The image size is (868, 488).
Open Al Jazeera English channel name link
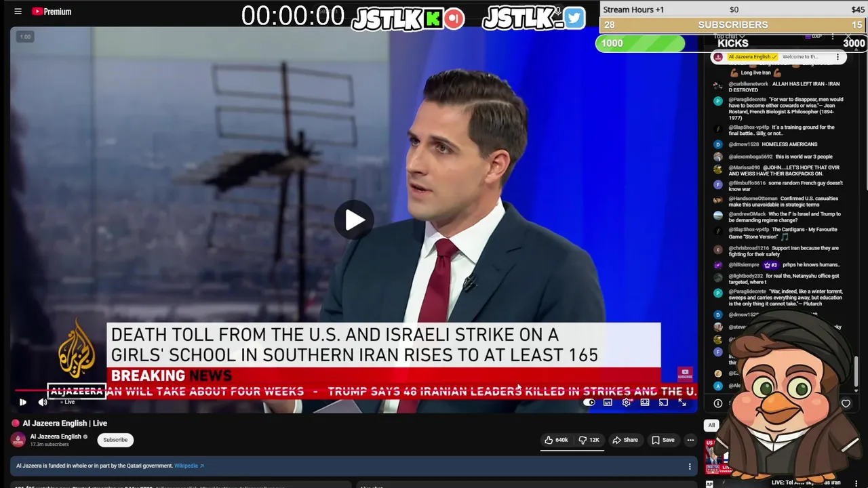click(x=56, y=436)
